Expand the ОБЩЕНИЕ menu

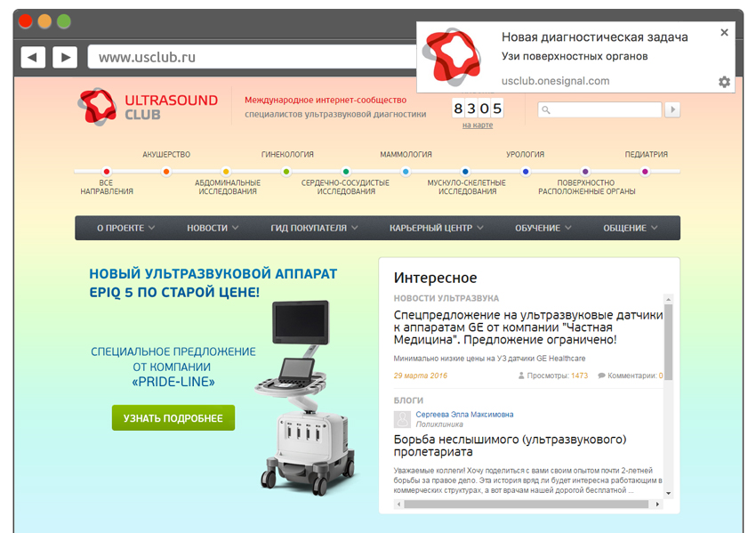pos(631,228)
